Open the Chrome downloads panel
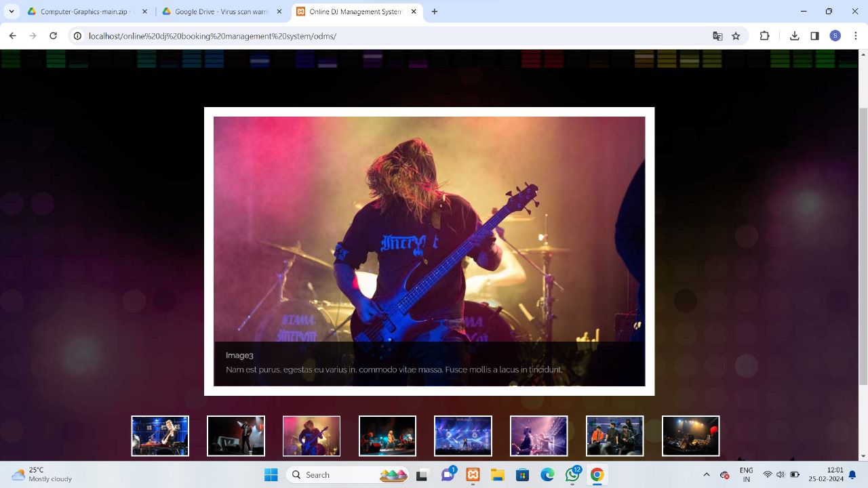 coord(794,36)
